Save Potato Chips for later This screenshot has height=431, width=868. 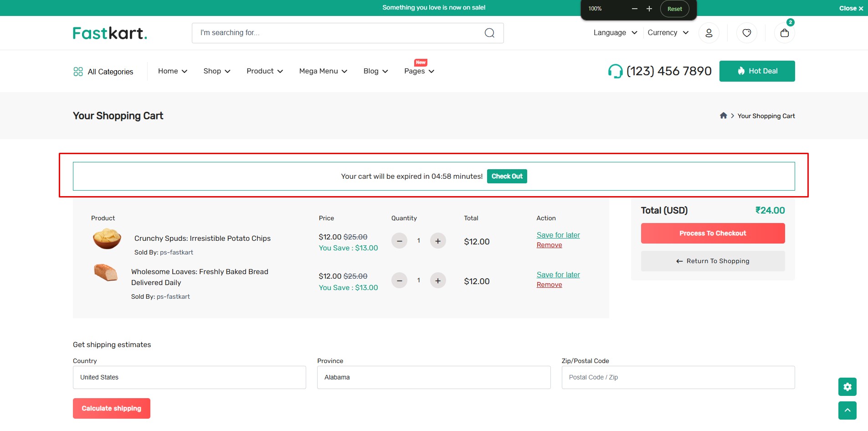558,235
